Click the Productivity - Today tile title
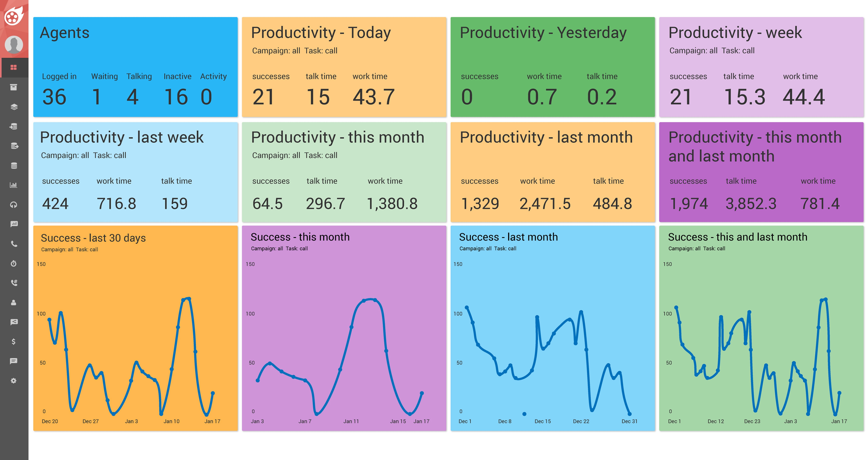 coord(321,33)
